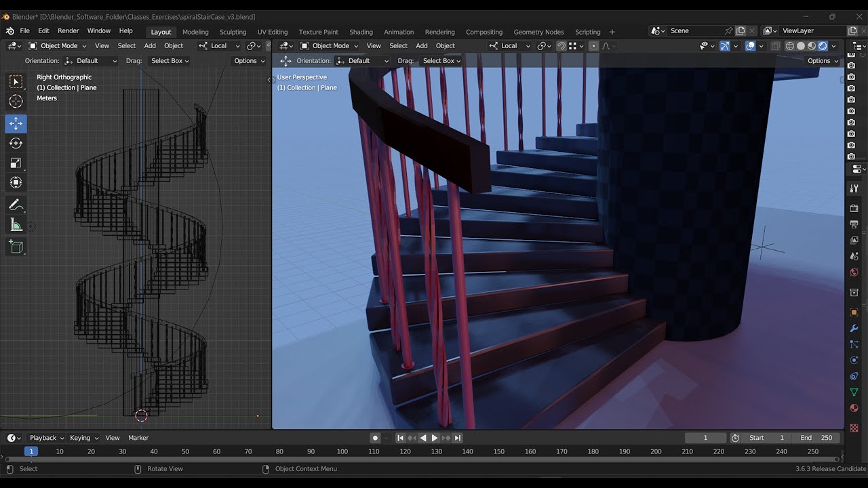Select the Measure tool

(16, 225)
